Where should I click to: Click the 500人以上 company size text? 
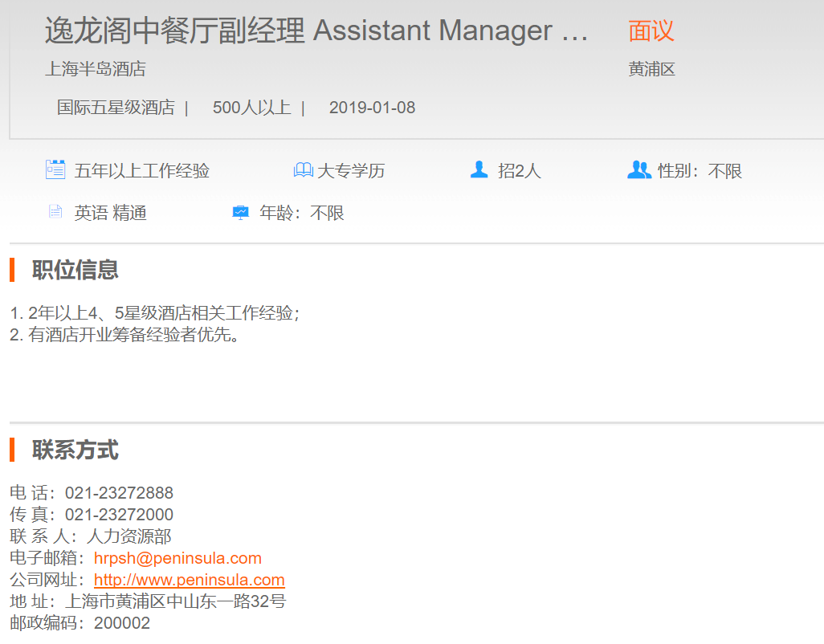251,108
